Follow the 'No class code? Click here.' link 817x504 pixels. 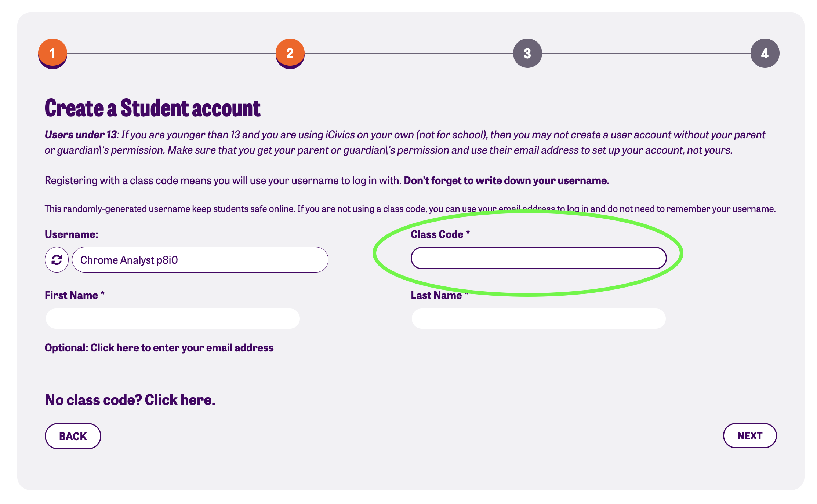pyautogui.click(x=130, y=400)
